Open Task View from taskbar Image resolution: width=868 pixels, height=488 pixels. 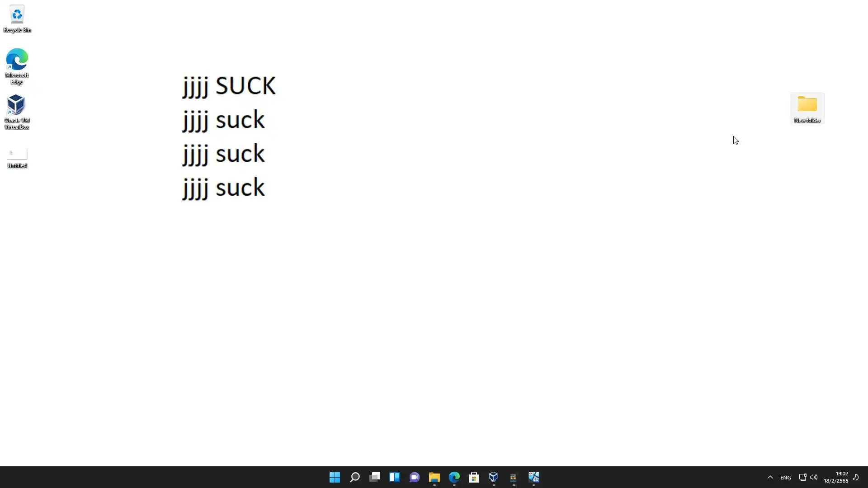pos(375,477)
